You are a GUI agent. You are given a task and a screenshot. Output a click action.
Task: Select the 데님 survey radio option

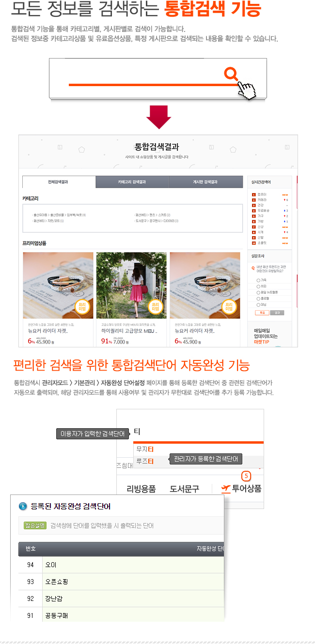258,305
